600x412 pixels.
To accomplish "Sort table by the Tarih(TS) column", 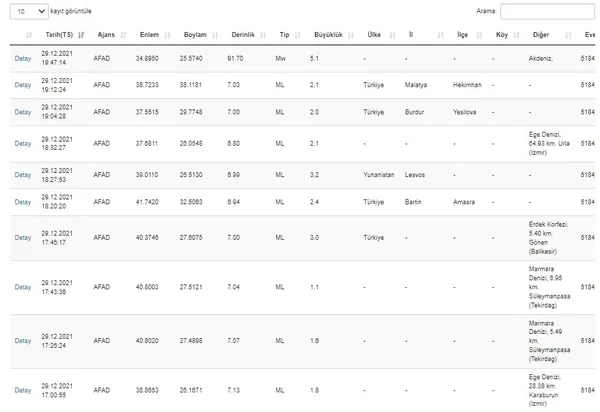I will click(x=56, y=35).
